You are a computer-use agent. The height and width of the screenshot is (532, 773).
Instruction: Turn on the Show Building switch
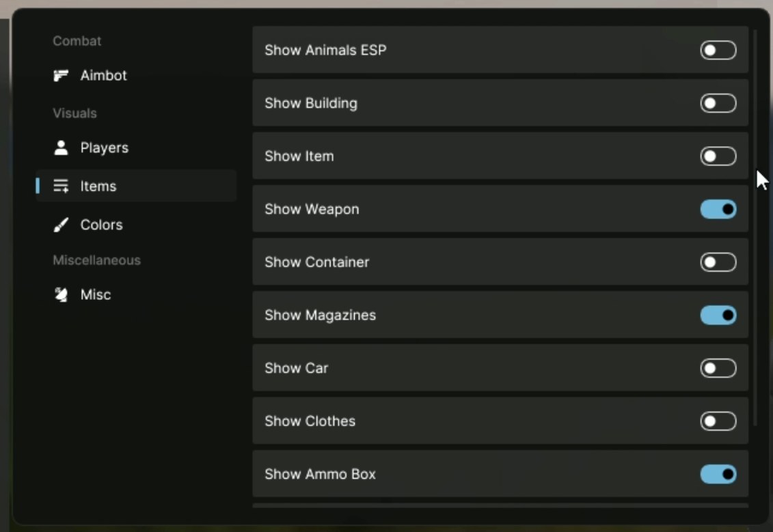tap(718, 103)
